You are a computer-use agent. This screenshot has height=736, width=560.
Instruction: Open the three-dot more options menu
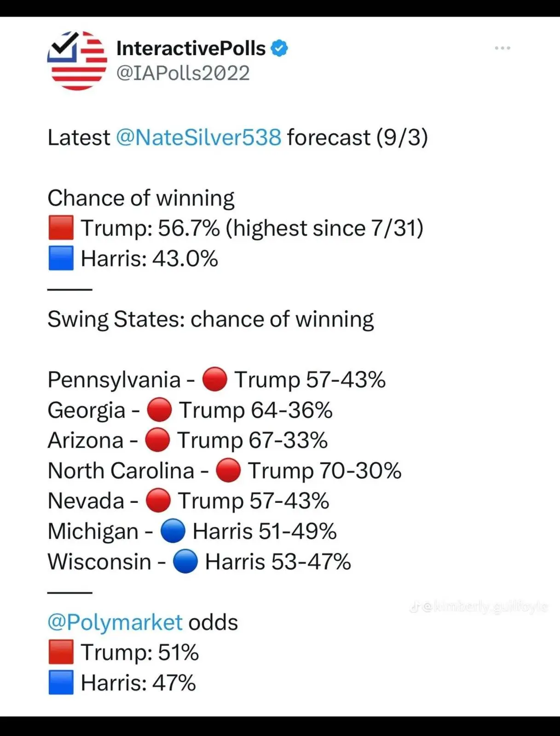[502, 48]
